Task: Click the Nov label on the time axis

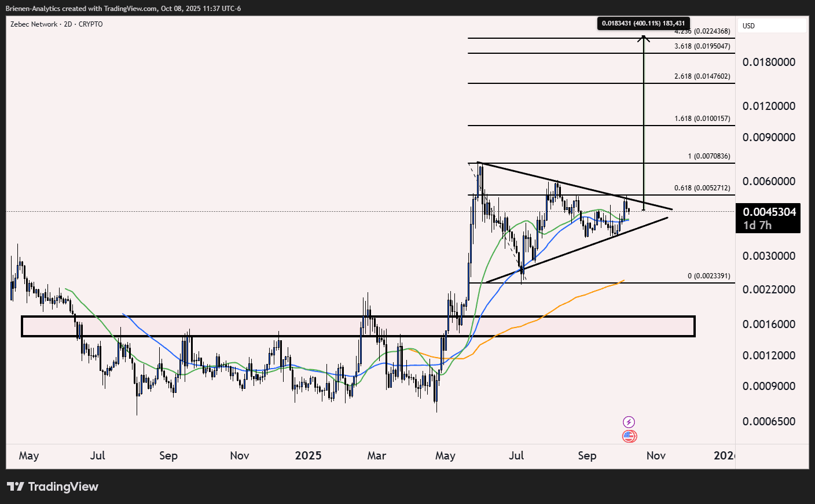Action: 656,456
